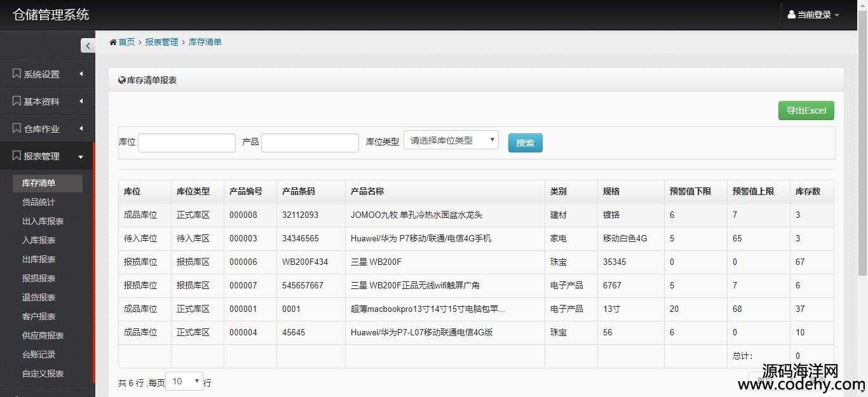Open the rows-per-page dropdown showing 10

[184, 381]
